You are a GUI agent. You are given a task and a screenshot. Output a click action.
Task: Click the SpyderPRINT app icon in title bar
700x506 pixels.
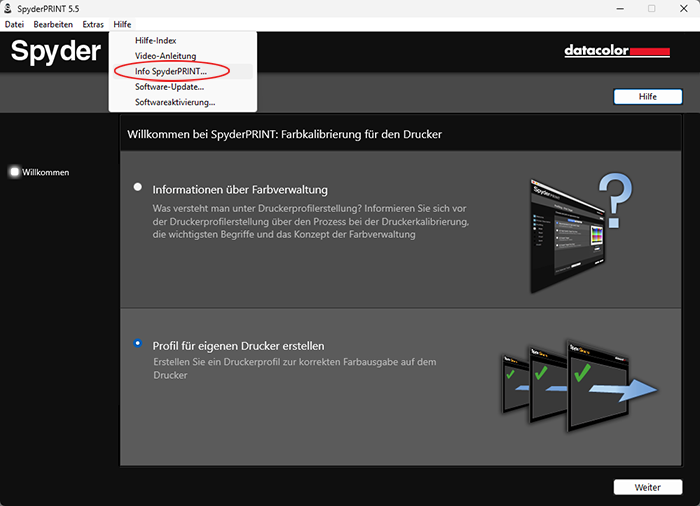click(10, 8)
